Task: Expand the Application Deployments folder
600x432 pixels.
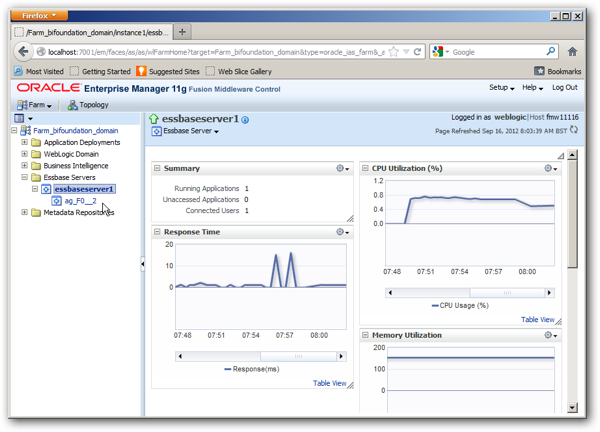Action: (x=24, y=142)
